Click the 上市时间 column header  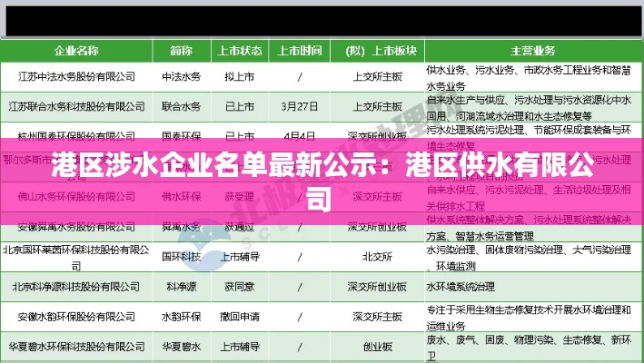(300, 51)
